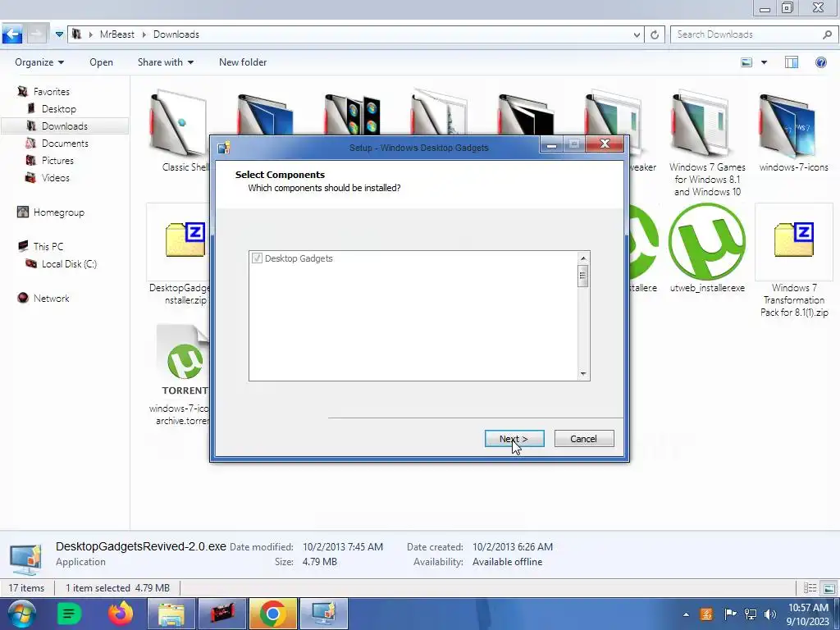Click the components list scrollbar down arrow
Viewport: 840px width, 630px height.
click(583, 374)
